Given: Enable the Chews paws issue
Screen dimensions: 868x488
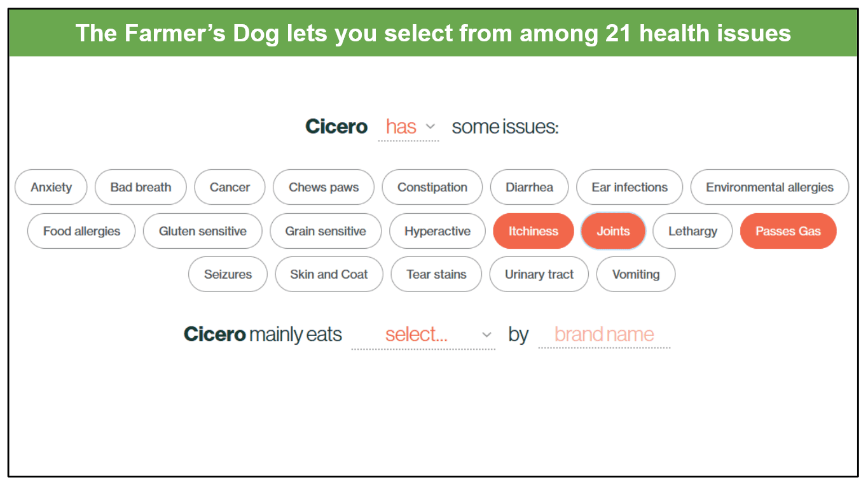Looking at the screenshot, I should [x=323, y=187].
